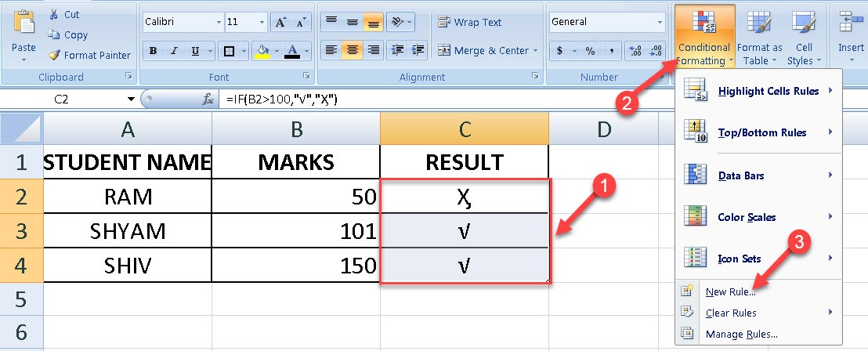Toggle Italic formatting
The width and height of the screenshot is (868, 351).
click(174, 51)
